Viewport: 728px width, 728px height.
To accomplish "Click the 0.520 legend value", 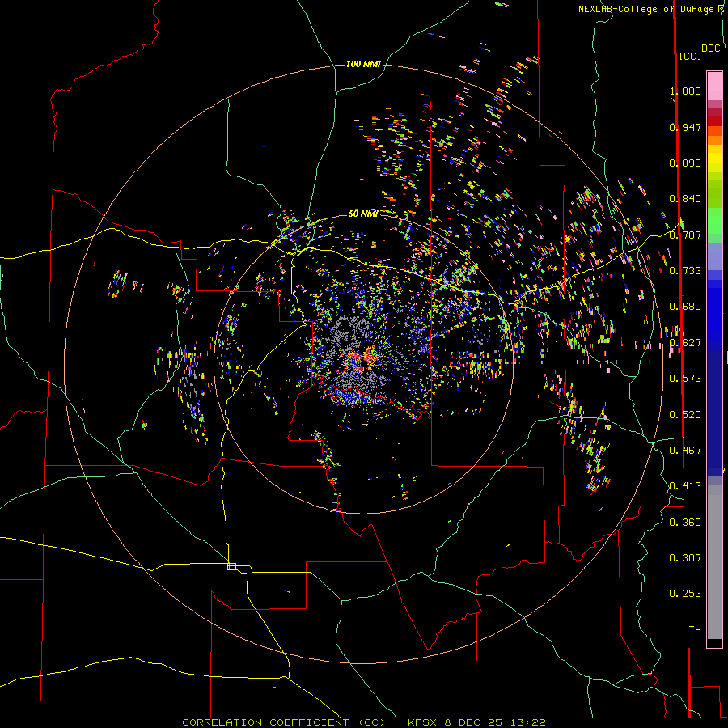I will (685, 415).
